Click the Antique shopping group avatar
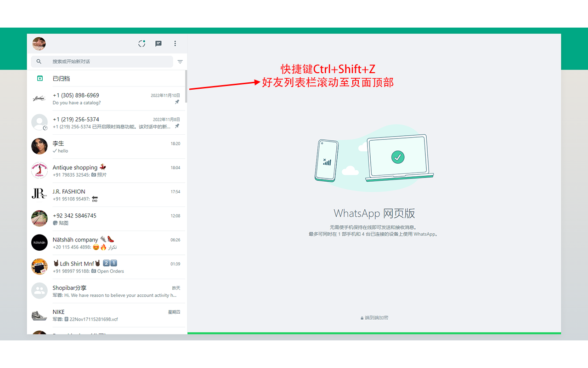This screenshot has height=368, width=588. 40,171
